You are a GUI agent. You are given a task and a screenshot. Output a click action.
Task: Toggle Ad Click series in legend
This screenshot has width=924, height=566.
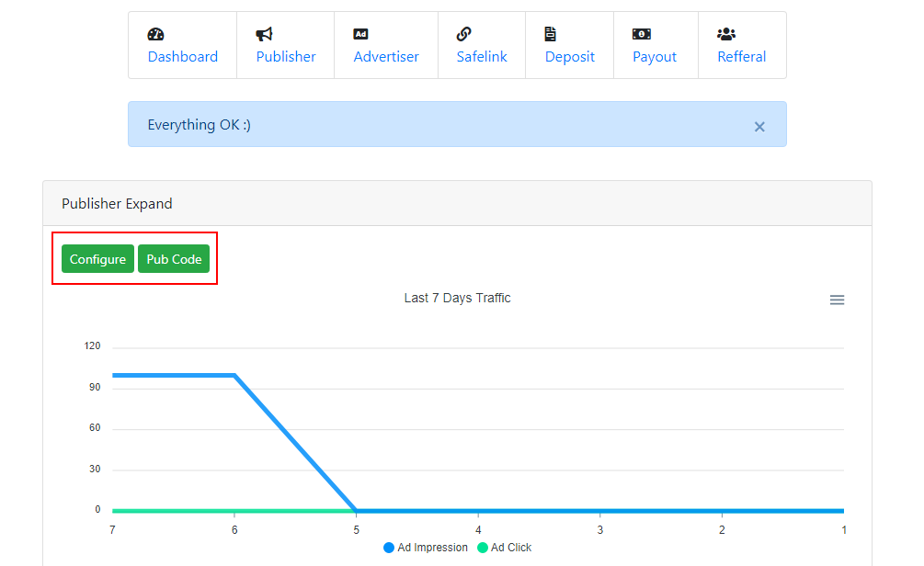[511, 548]
